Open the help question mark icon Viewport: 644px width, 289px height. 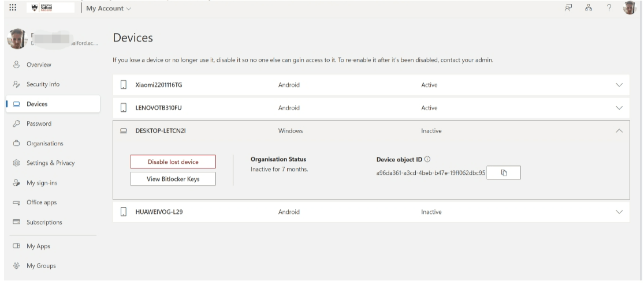coord(609,7)
